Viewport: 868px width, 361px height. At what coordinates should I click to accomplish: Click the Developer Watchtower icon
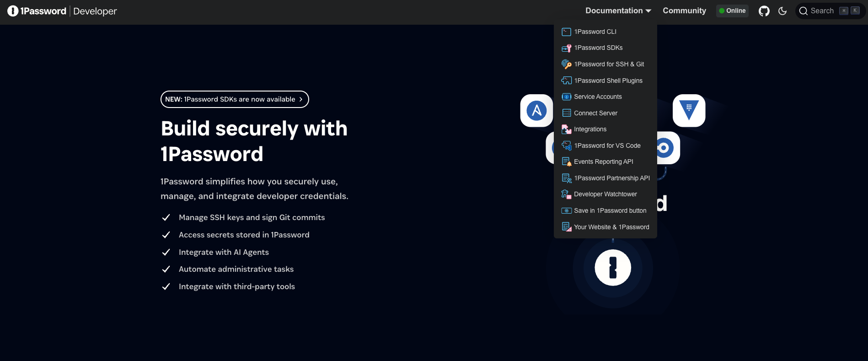(x=566, y=194)
